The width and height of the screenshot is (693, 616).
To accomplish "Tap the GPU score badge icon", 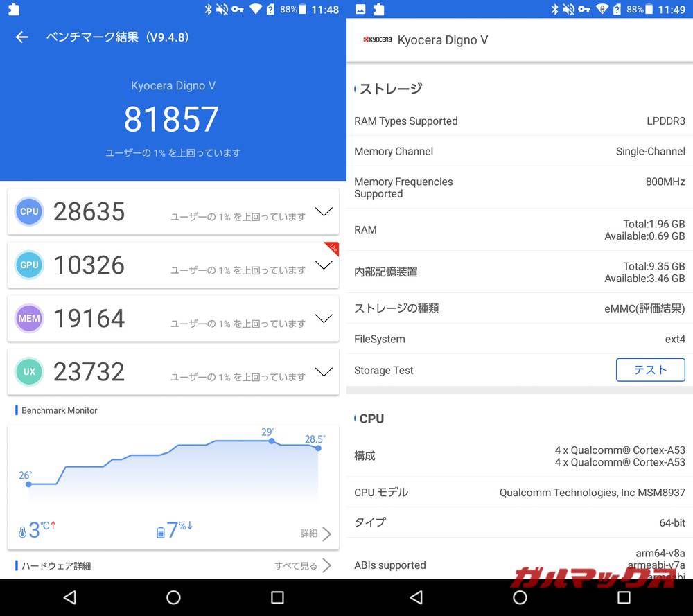I will [29, 265].
